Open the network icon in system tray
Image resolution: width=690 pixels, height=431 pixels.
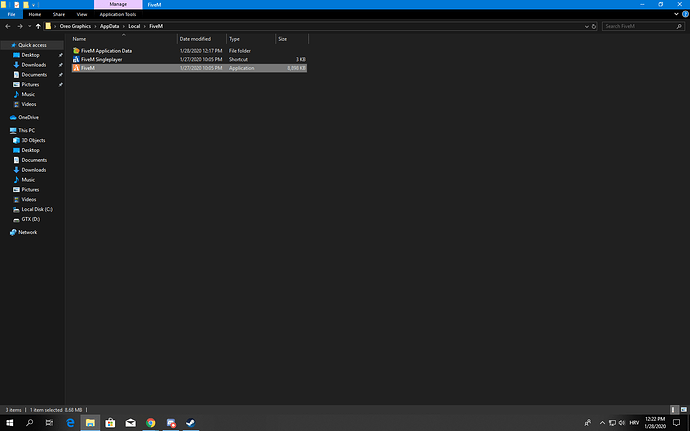click(612, 423)
